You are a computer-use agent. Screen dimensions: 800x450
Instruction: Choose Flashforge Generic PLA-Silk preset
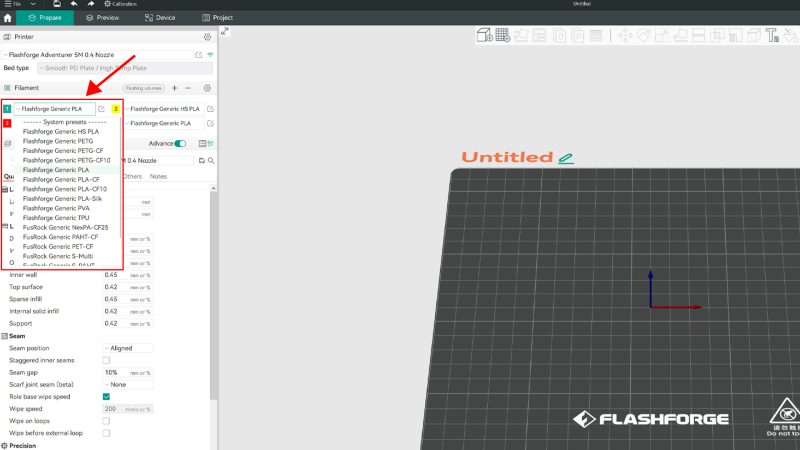[62, 198]
